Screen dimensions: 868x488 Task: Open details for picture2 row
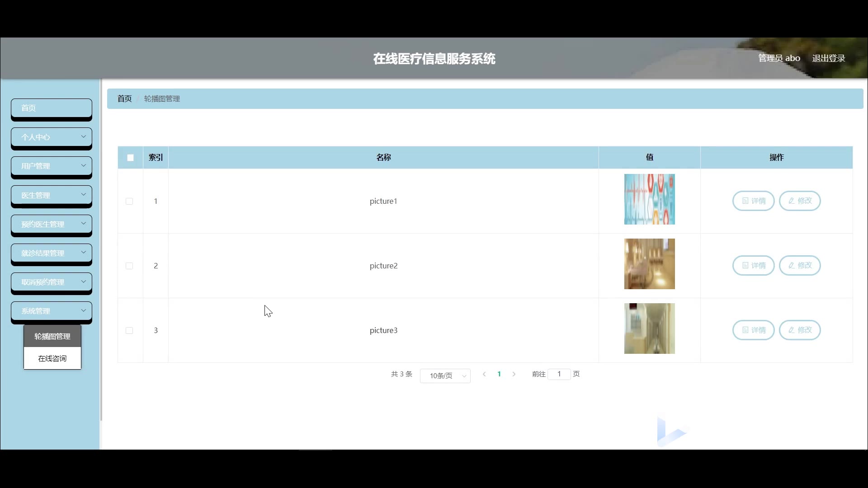point(753,265)
